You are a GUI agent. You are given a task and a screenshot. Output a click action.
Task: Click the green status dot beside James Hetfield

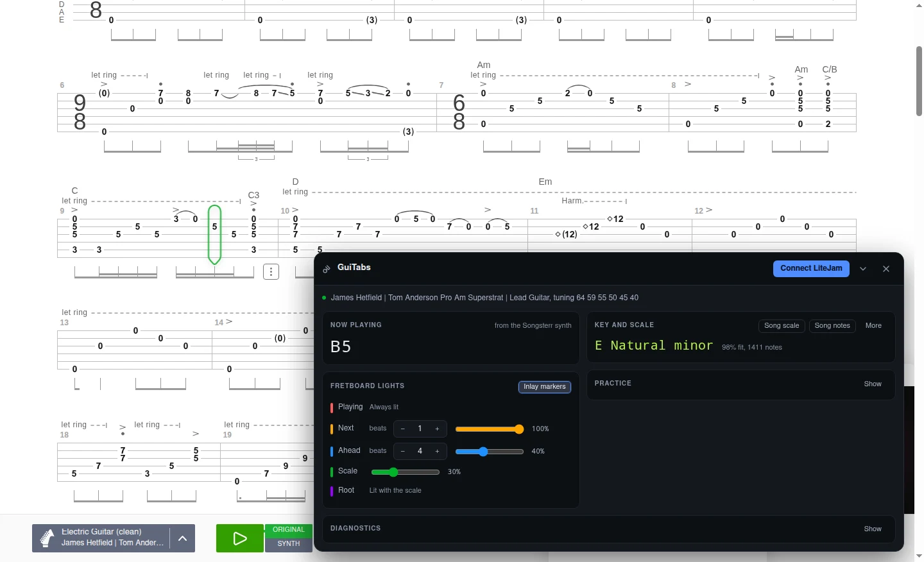[x=324, y=298]
